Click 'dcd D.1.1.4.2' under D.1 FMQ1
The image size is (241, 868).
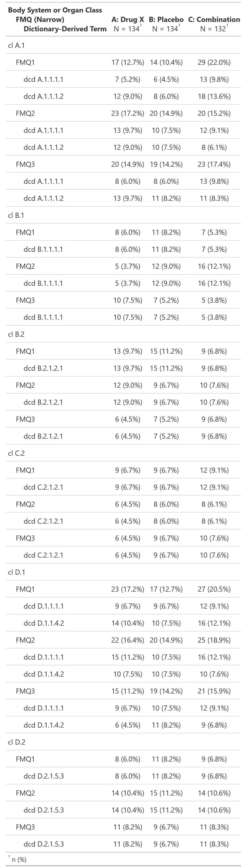pyautogui.click(x=43, y=623)
